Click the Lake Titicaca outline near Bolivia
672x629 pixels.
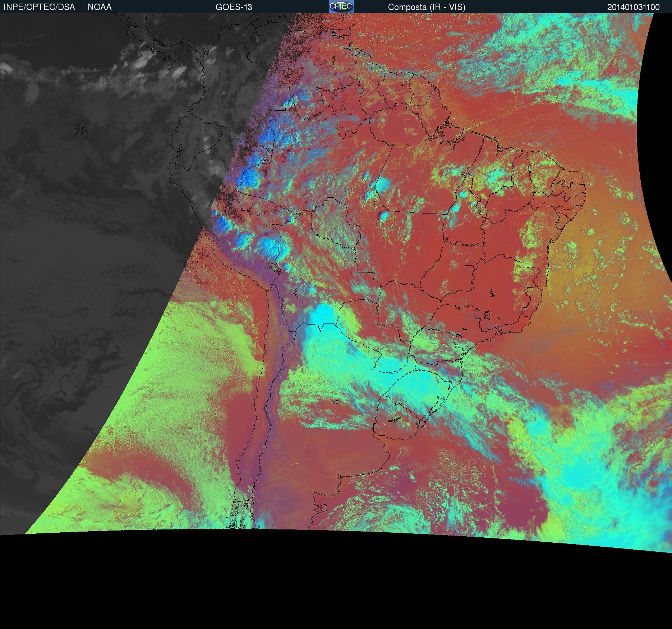point(275,268)
